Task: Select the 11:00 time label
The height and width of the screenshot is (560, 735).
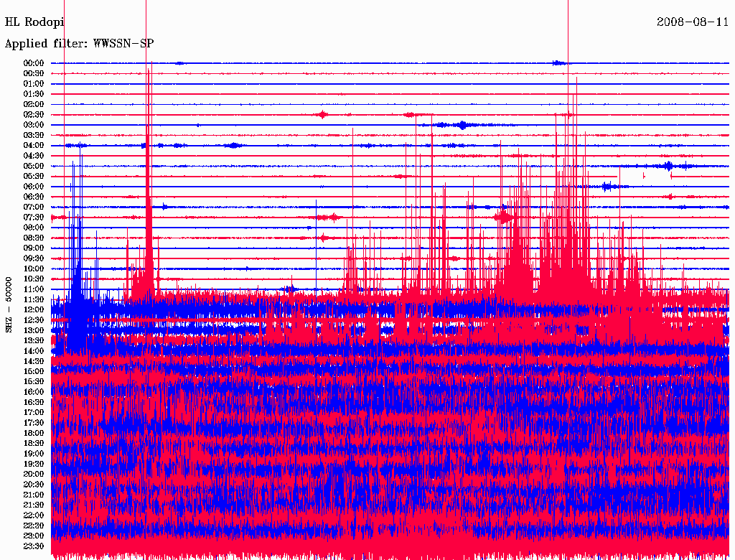Action: [34, 289]
